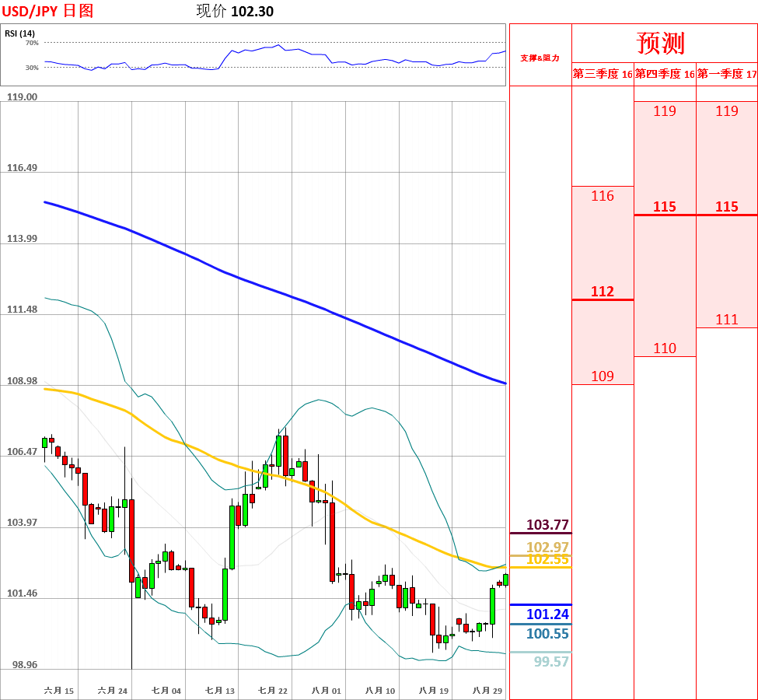Select the 七月 04 date label

(x=166, y=691)
